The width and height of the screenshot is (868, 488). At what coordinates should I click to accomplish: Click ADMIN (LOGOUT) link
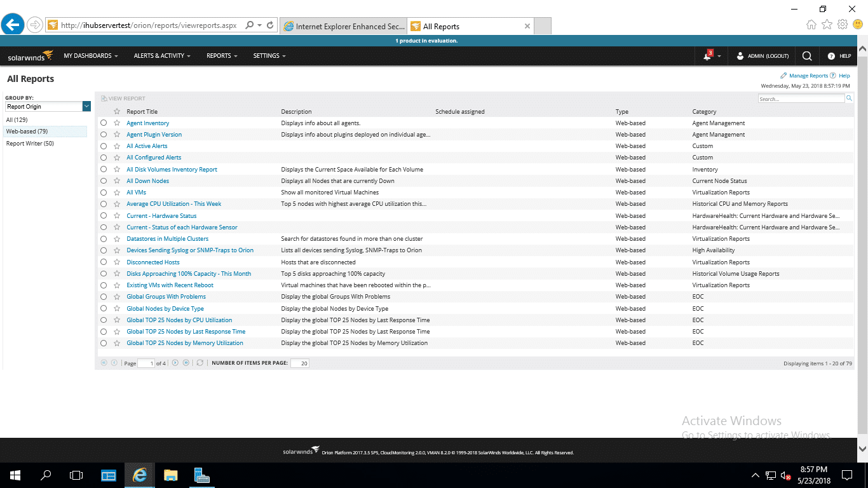[768, 56]
